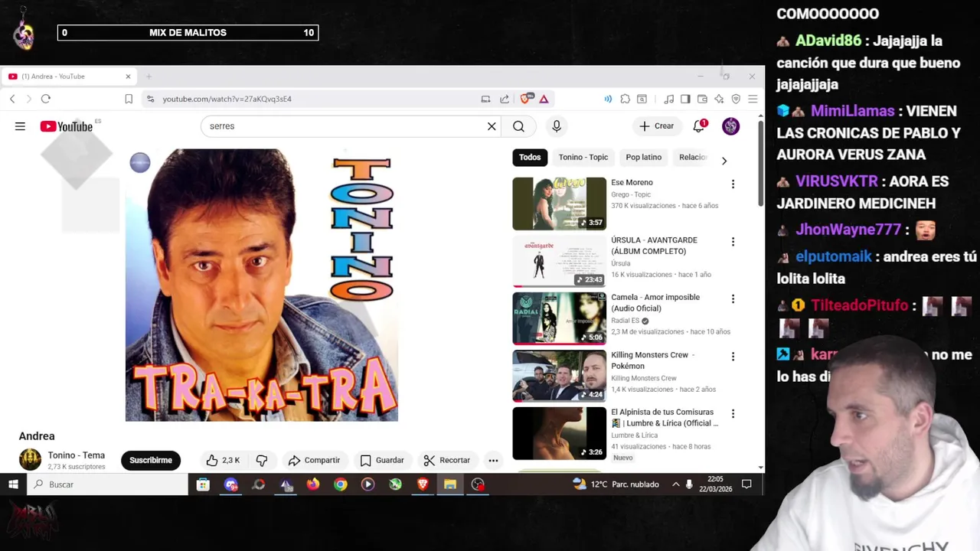Click the Windows taskbar Buscar search box
Viewport: 980px width, 551px height.
(108, 484)
